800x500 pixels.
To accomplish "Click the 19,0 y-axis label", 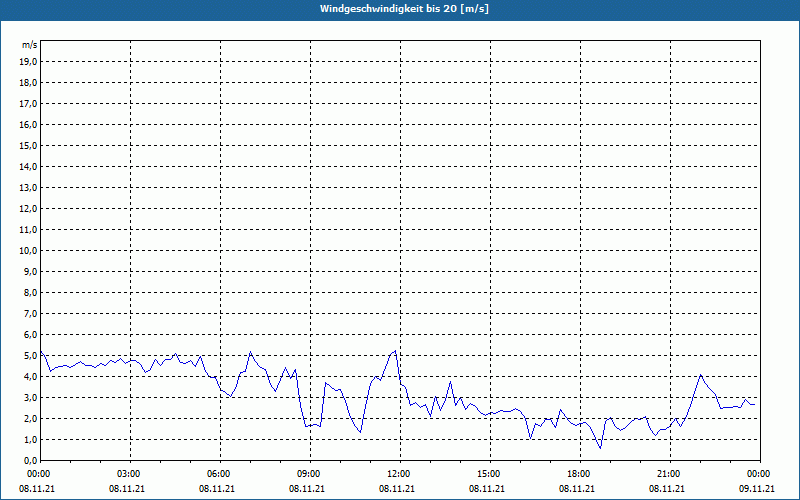I will [28, 62].
